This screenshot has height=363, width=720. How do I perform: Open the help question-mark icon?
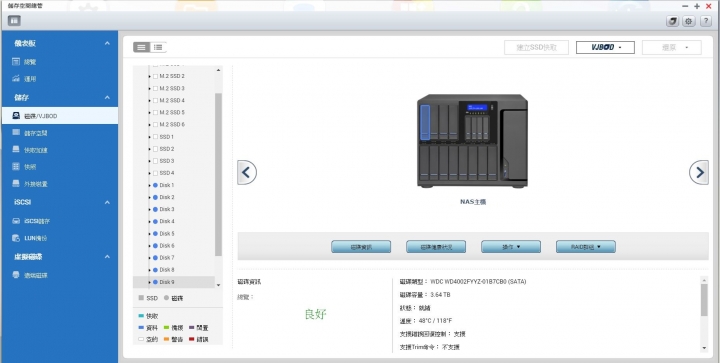point(706,21)
